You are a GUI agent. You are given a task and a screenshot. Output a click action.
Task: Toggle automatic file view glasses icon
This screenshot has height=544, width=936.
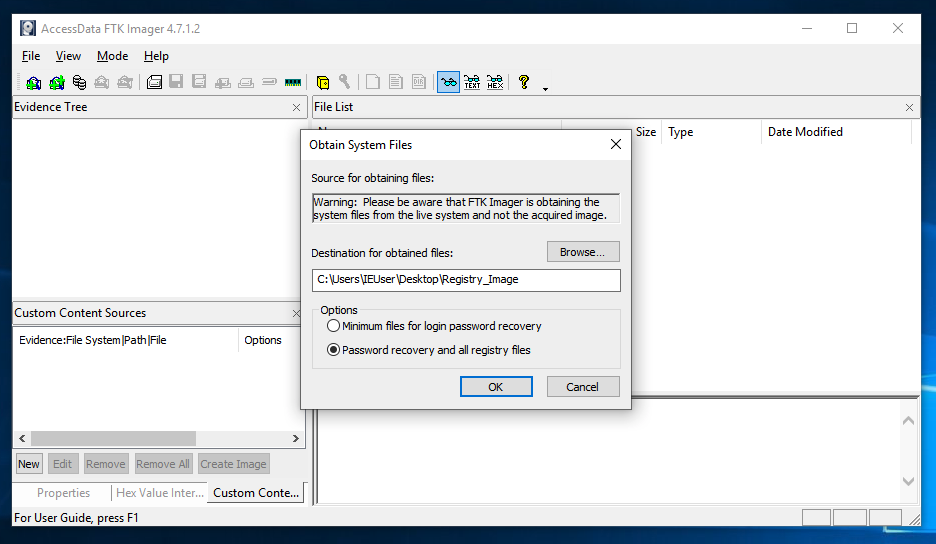(x=448, y=82)
